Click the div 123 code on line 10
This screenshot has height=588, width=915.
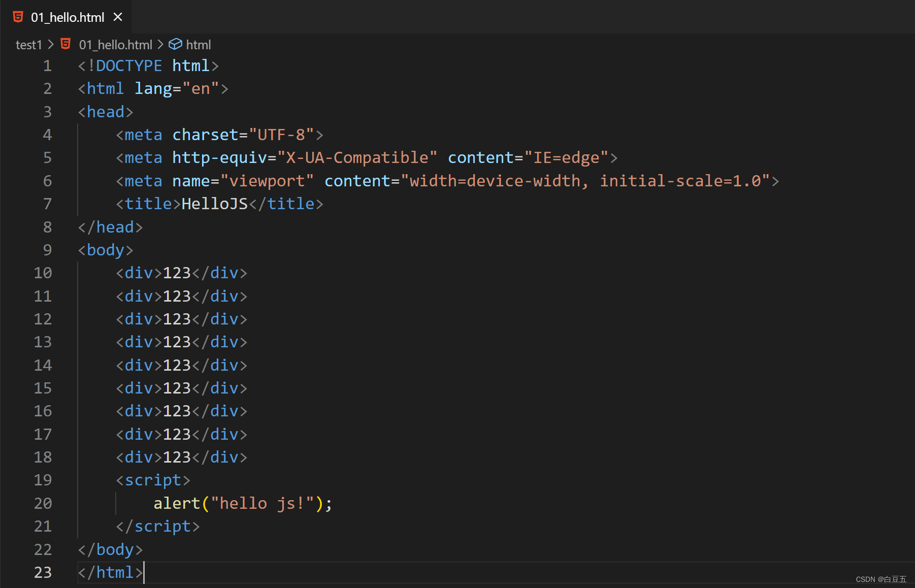click(182, 273)
